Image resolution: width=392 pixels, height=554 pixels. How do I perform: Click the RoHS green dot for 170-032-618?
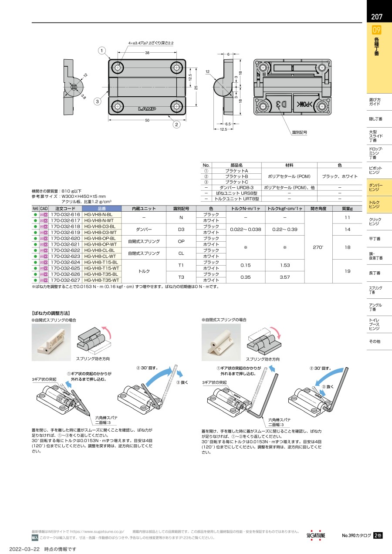point(35,226)
